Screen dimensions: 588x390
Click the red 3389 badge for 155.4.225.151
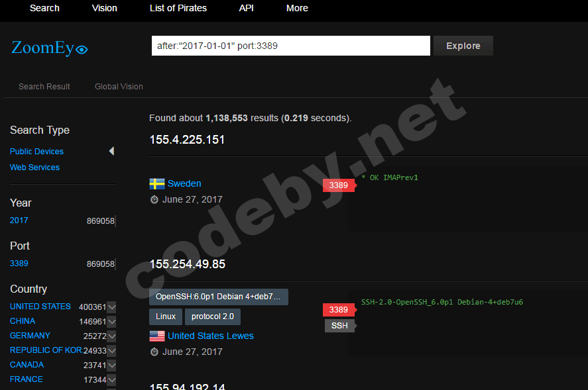pos(339,185)
